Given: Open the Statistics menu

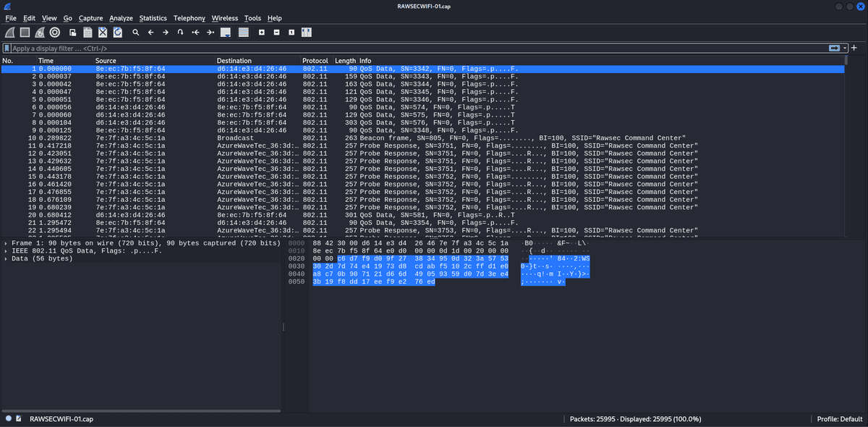Looking at the screenshot, I should tap(153, 18).
